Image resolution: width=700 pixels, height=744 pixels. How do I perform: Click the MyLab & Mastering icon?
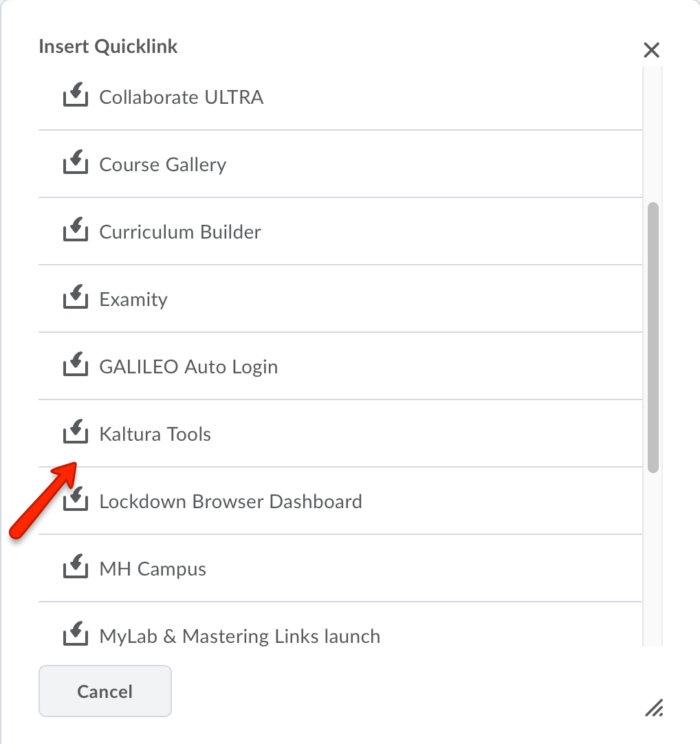pyautogui.click(x=76, y=635)
